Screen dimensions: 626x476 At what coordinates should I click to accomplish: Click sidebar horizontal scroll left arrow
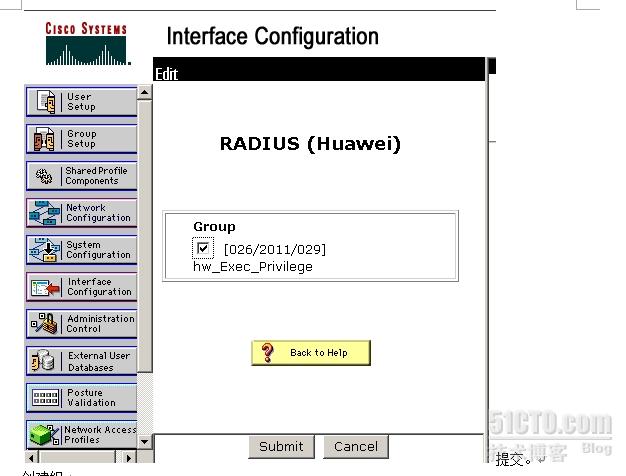tap(32, 457)
